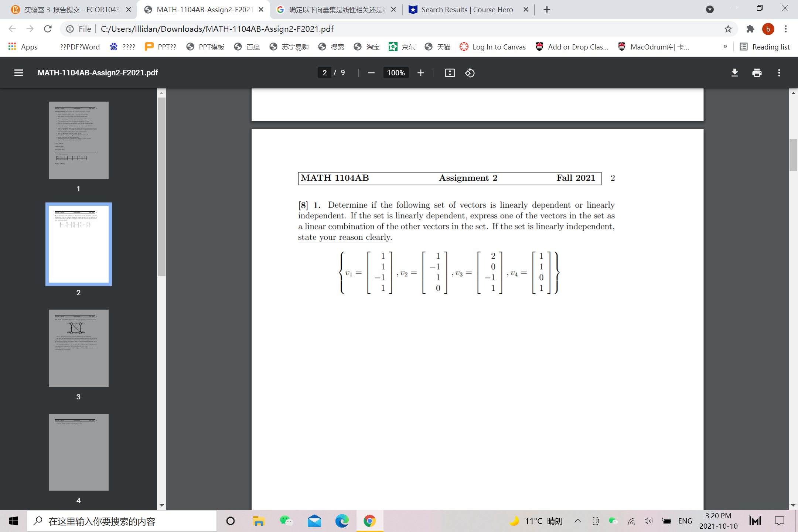This screenshot has height=532, width=798.
Task: Click the print PDF icon
Action: (757, 73)
